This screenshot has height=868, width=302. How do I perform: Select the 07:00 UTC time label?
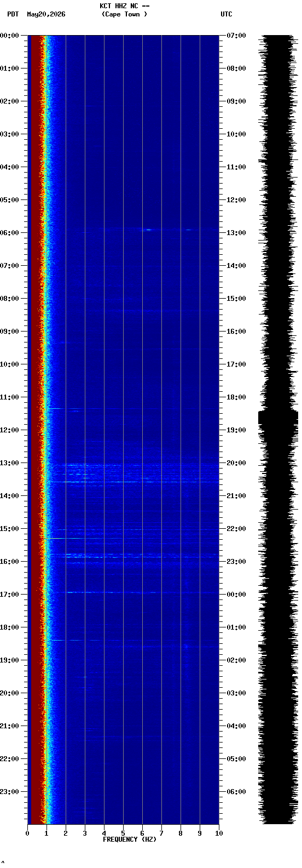(x=236, y=36)
